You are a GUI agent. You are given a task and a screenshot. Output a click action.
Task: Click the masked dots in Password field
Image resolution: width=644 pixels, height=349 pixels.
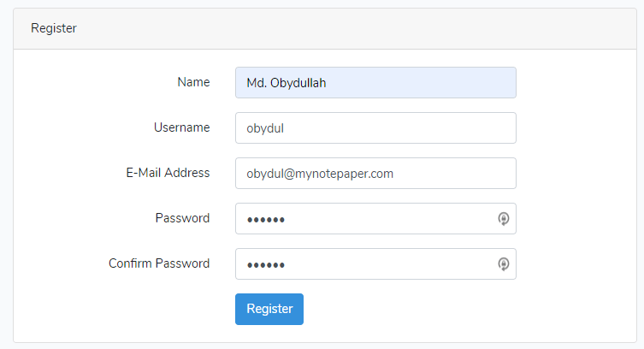tap(265, 220)
